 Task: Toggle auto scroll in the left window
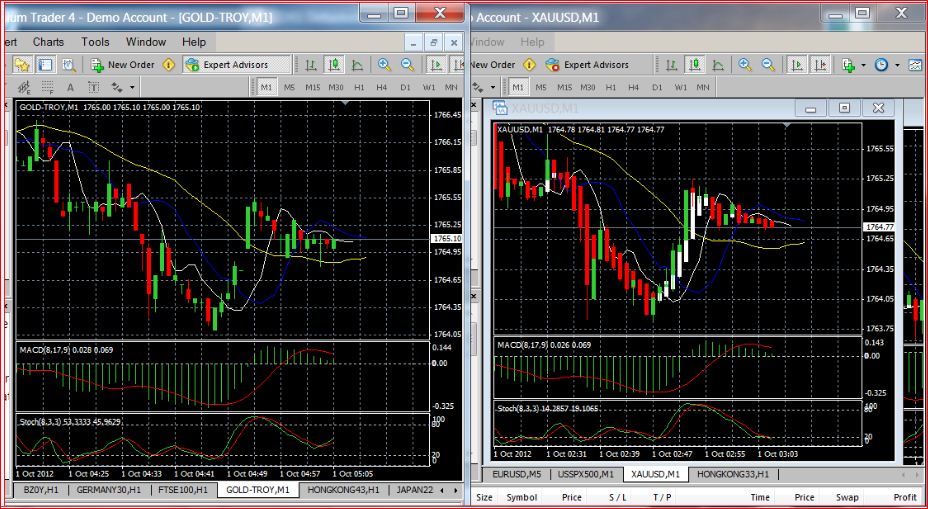tap(437, 65)
